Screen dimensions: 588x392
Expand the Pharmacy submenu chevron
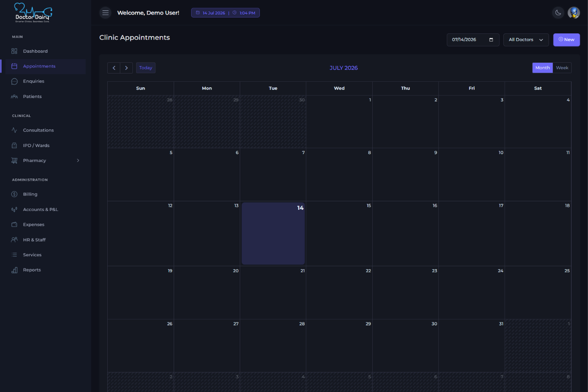click(78, 161)
